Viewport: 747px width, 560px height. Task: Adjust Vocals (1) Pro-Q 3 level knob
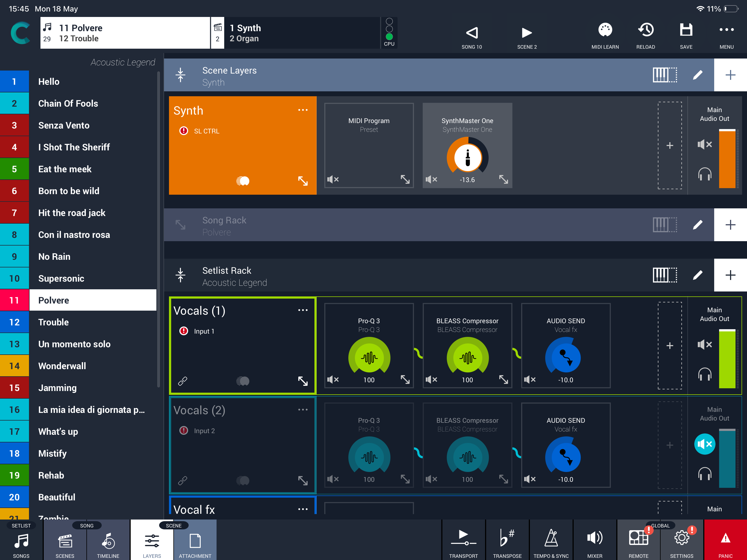coord(369,357)
